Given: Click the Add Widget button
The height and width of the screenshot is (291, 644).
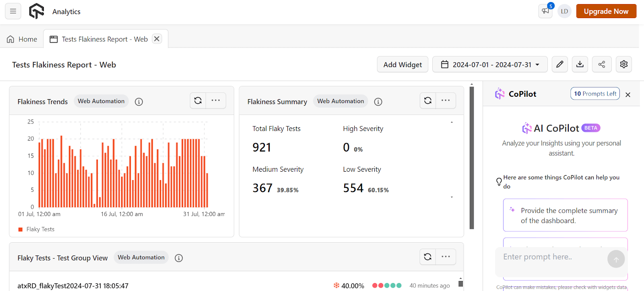Looking at the screenshot, I should click(x=402, y=64).
